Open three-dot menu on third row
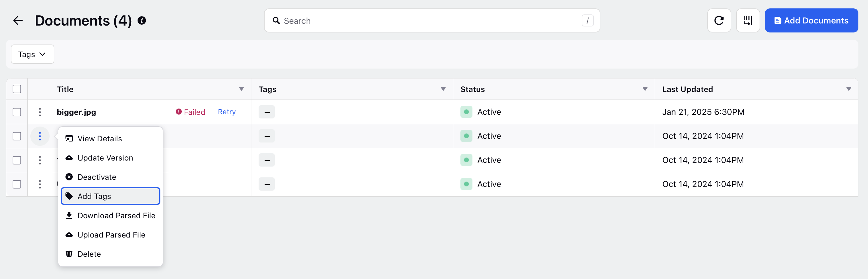Image resolution: width=868 pixels, height=279 pixels. point(40,160)
